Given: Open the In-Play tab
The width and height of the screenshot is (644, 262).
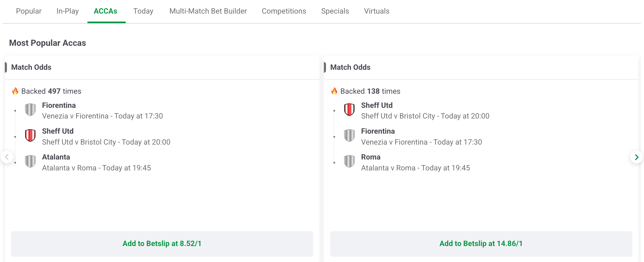Looking at the screenshot, I should point(68,11).
